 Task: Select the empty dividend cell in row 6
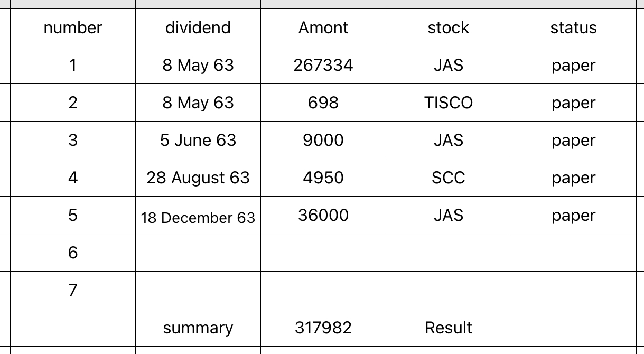pyautogui.click(x=198, y=253)
